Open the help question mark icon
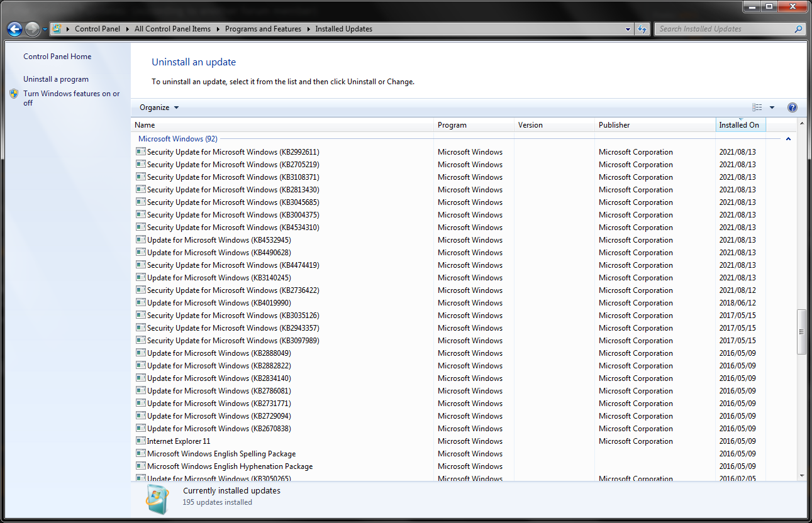 point(792,107)
